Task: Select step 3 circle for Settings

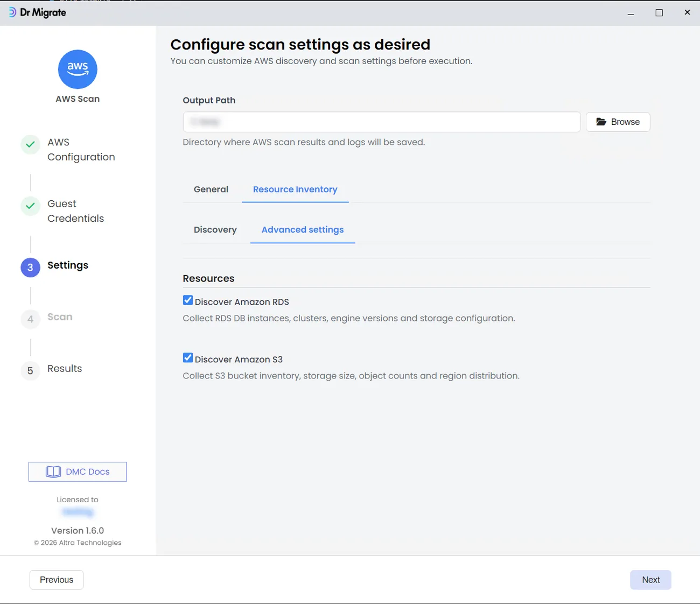Action: (31, 268)
